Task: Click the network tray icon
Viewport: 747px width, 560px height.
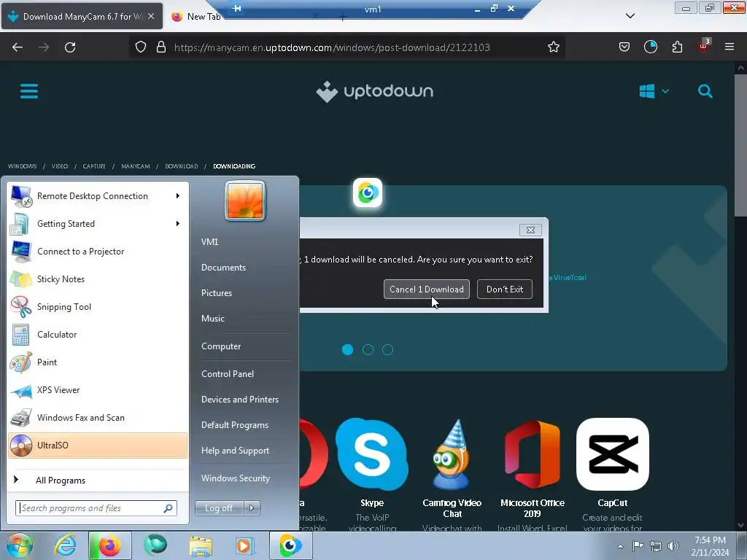Action: 656,546
